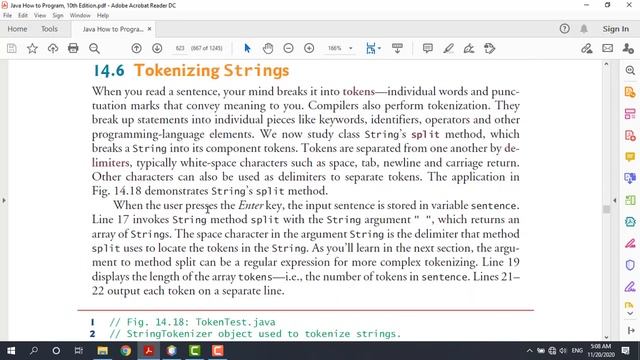Viewport: 640px width, 360px height.
Task: Activate the Hand pan tool
Action: click(268, 48)
